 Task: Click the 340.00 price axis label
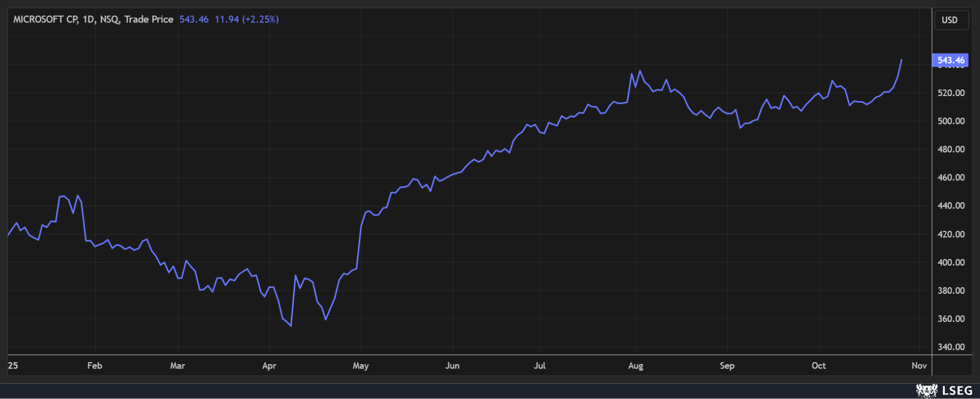point(951,347)
